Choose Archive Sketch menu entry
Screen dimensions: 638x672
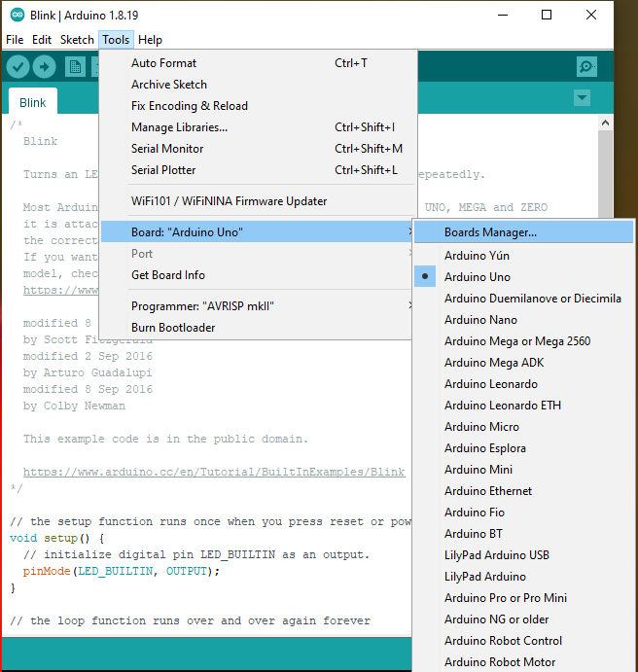pos(256,85)
